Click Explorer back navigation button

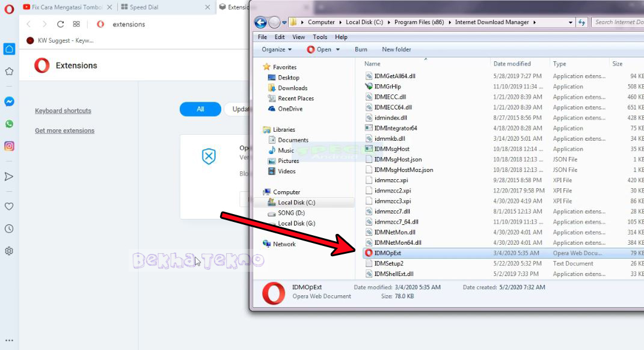click(x=260, y=22)
